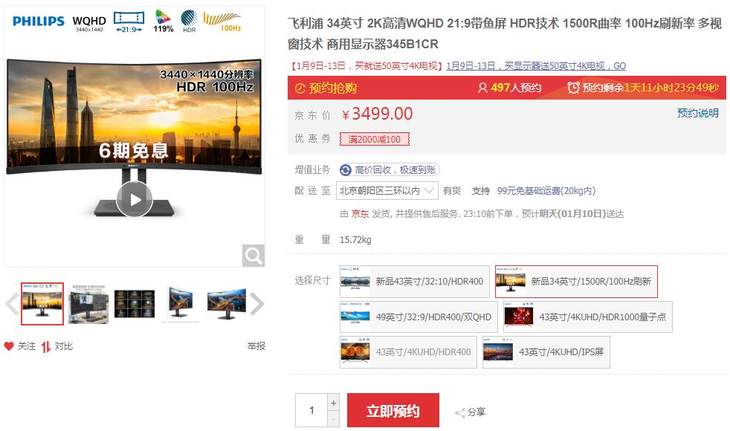Select the 43英寸/4KUHD/IPS屏 size option
Viewport: 730px width, 431px height.
point(546,352)
